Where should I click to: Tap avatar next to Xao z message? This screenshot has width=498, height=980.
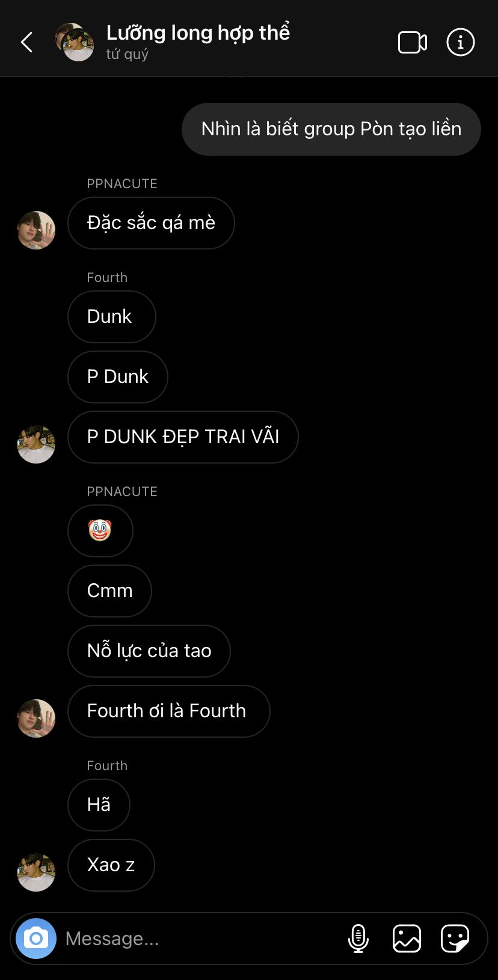coord(36,872)
